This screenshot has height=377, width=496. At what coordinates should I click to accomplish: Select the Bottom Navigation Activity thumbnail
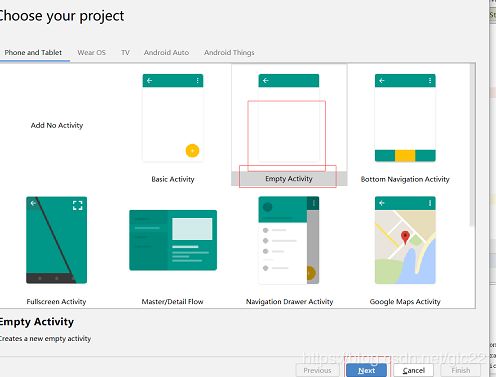[405, 118]
